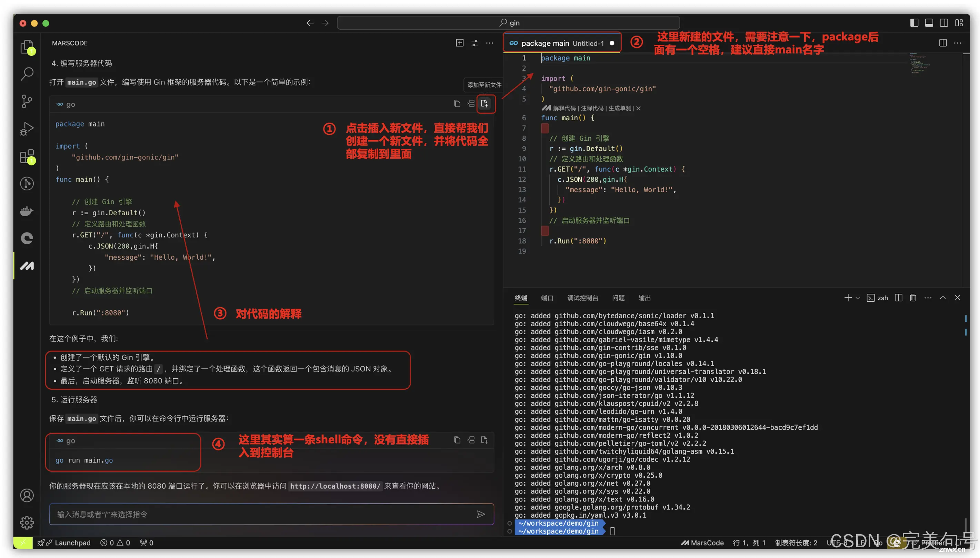Split the editor to the right
The width and height of the screenshot is (980, 558).
pos(943,43)
